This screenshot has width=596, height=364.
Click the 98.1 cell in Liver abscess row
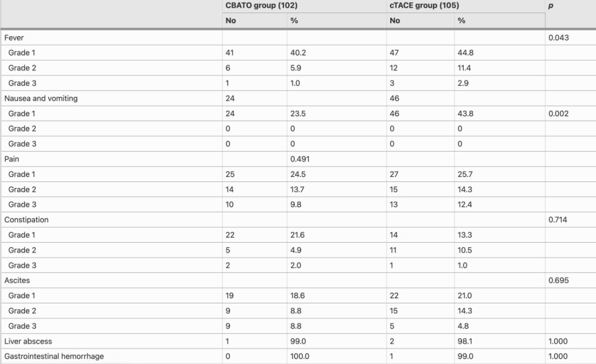pos(465,341)
